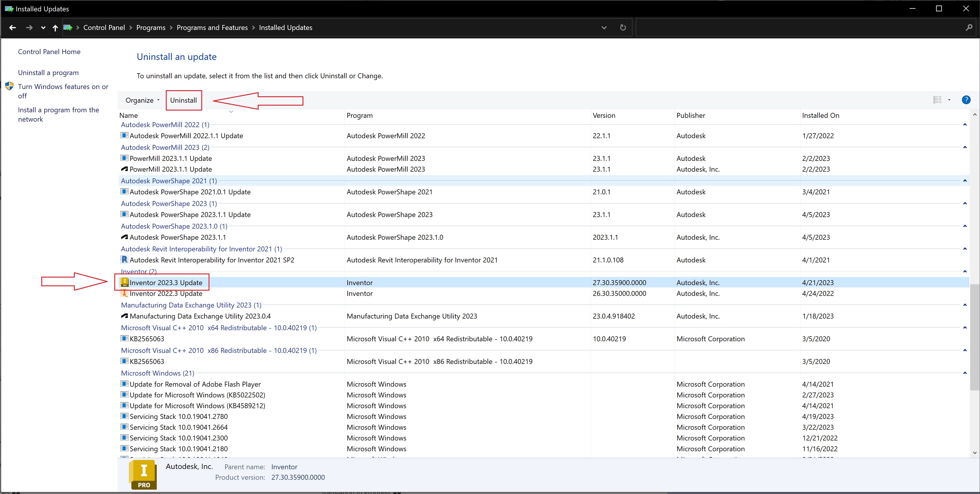
Task: Open the recent locations dropdown arrow
Action: click(43, 27)
